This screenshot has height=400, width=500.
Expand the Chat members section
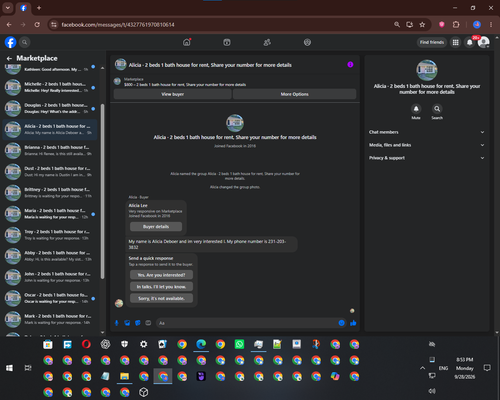pyautogui.click(x=426, y=132)
